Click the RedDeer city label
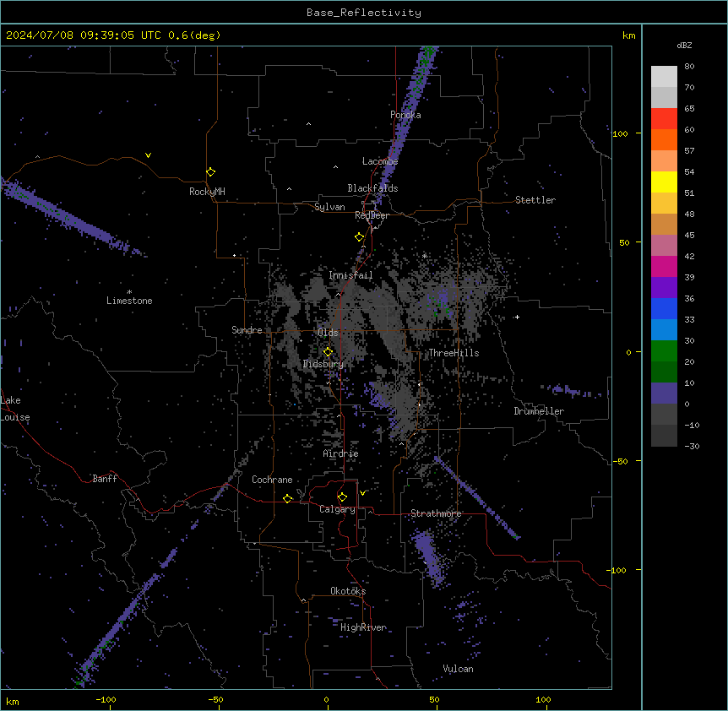 pos(372,215)
